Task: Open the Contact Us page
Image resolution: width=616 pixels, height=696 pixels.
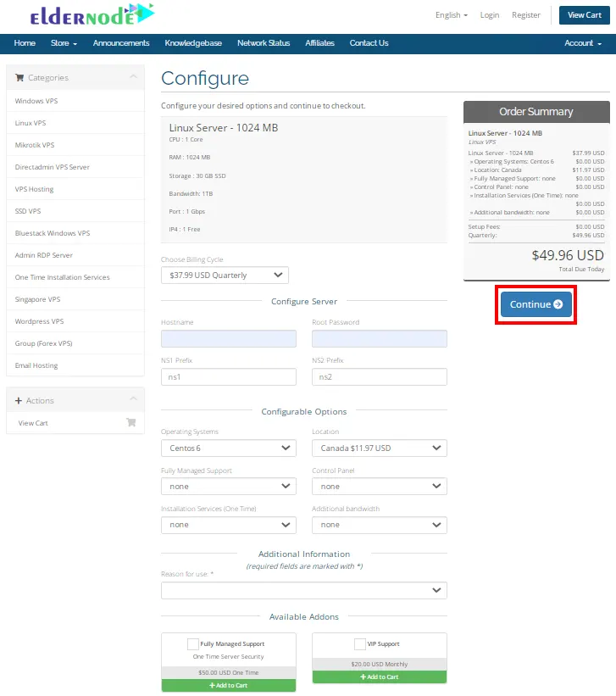Action: [x=369, y=43]
